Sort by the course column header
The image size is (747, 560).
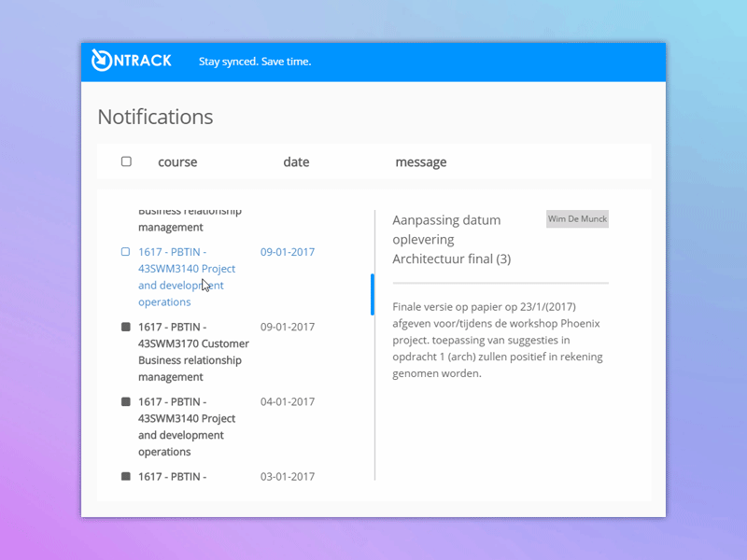(177, 162)
